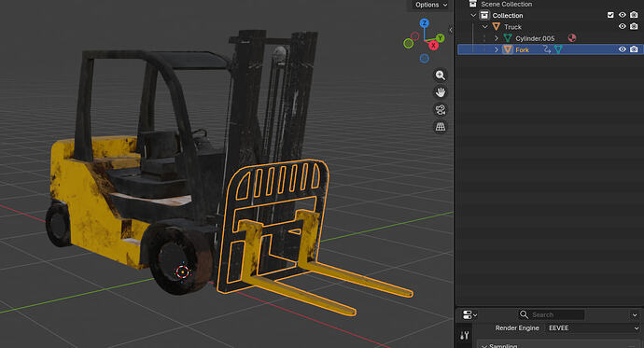Viewport: 644px width, 348px height.
Task: Toggle the camera view button
Action: 441,109
